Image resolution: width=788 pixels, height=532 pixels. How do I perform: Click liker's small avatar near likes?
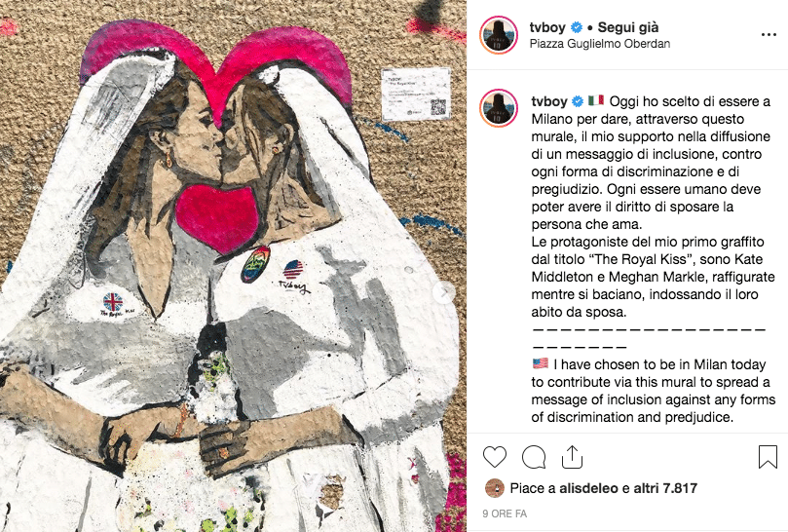point(495,488)
